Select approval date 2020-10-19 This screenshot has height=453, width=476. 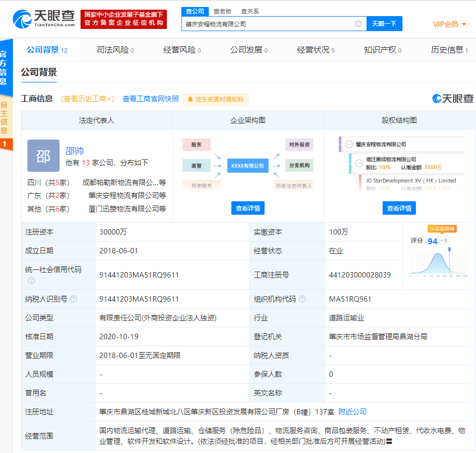[x=119, y=337]
